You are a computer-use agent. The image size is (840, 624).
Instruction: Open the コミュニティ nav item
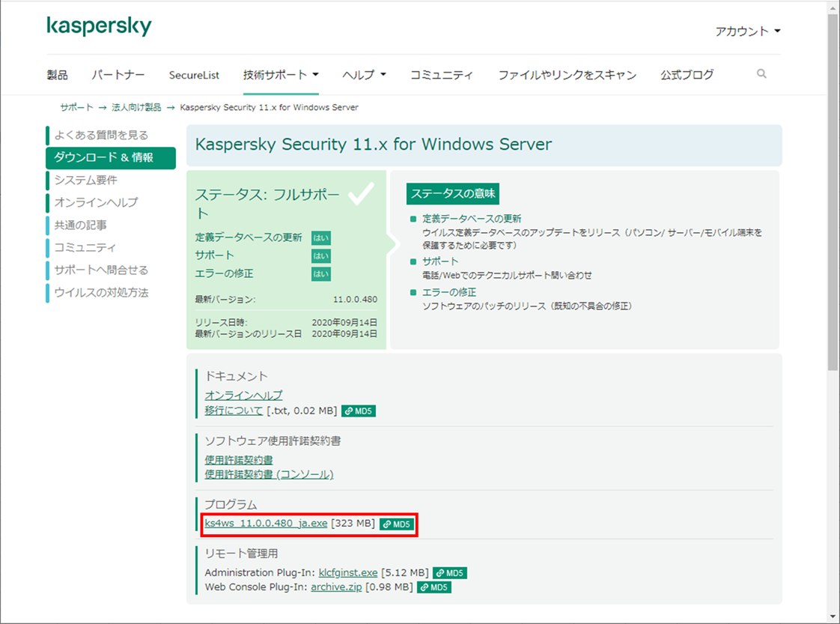(442, 74)
